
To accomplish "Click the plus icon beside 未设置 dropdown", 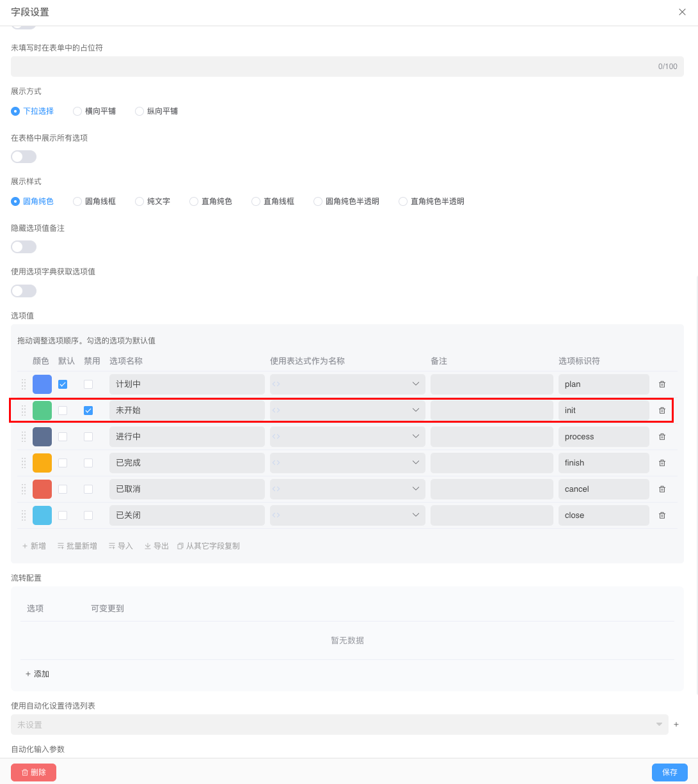I will (676, 725).
